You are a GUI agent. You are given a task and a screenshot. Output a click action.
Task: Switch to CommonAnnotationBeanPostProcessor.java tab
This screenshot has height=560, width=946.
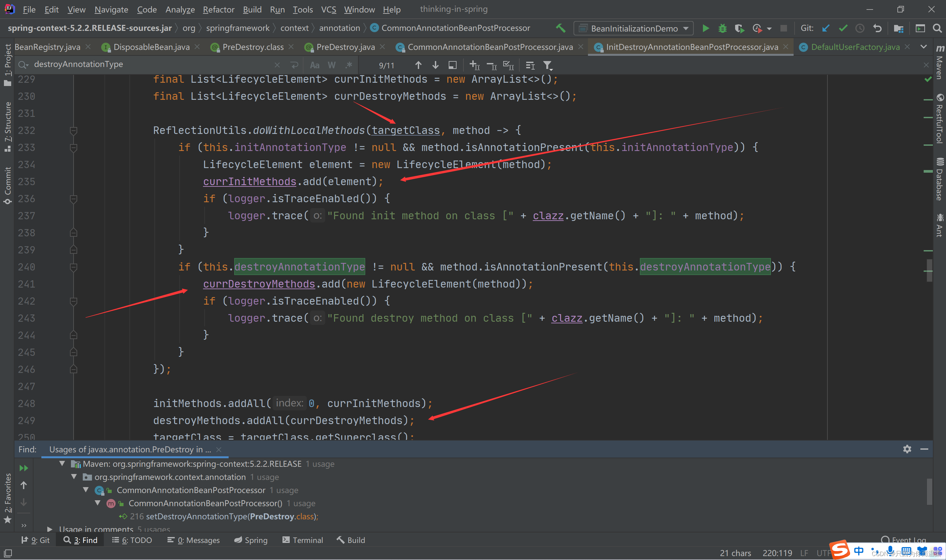coord(490,47)
